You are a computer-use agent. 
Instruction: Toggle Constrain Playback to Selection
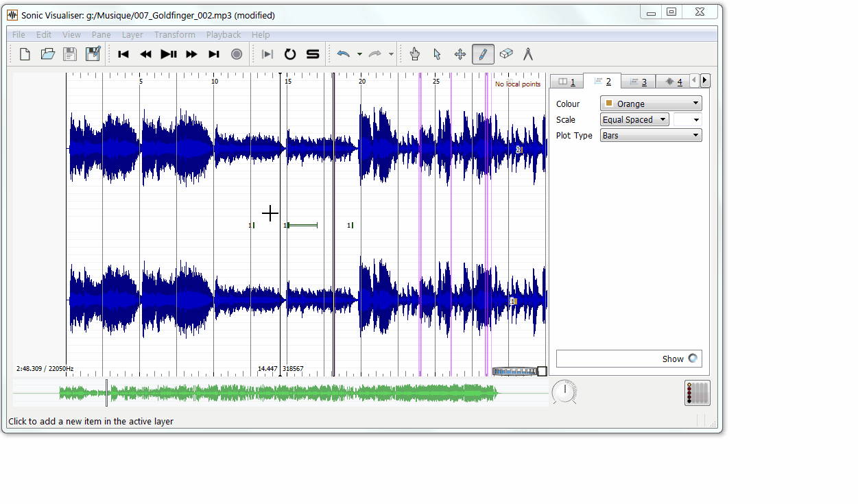[267, 54]
